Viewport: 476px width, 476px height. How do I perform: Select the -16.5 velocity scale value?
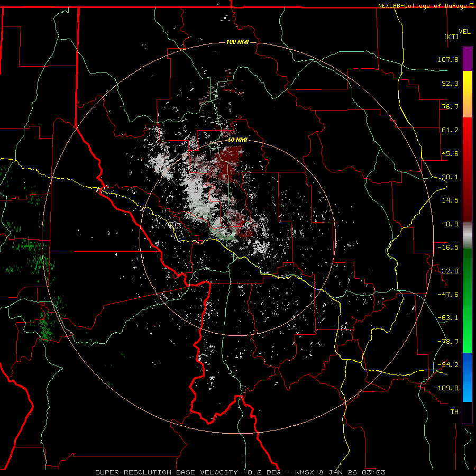click(x=448, y=248)
